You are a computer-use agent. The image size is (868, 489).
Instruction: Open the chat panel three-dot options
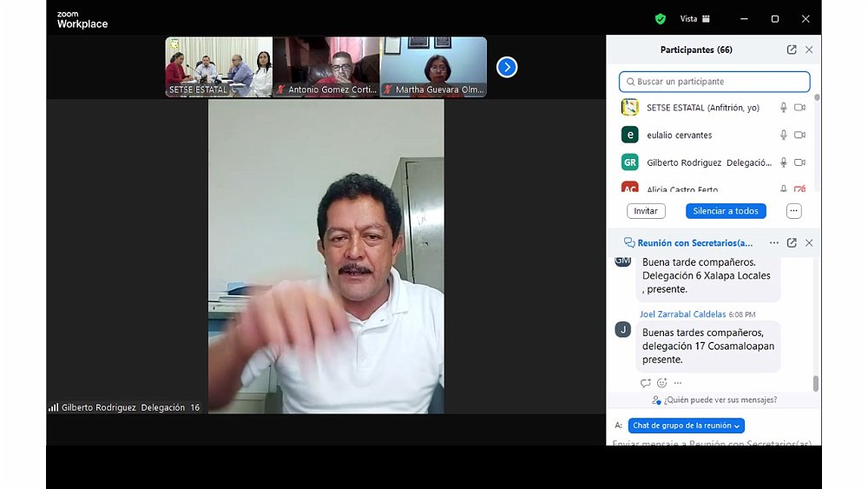coord(774,243)
